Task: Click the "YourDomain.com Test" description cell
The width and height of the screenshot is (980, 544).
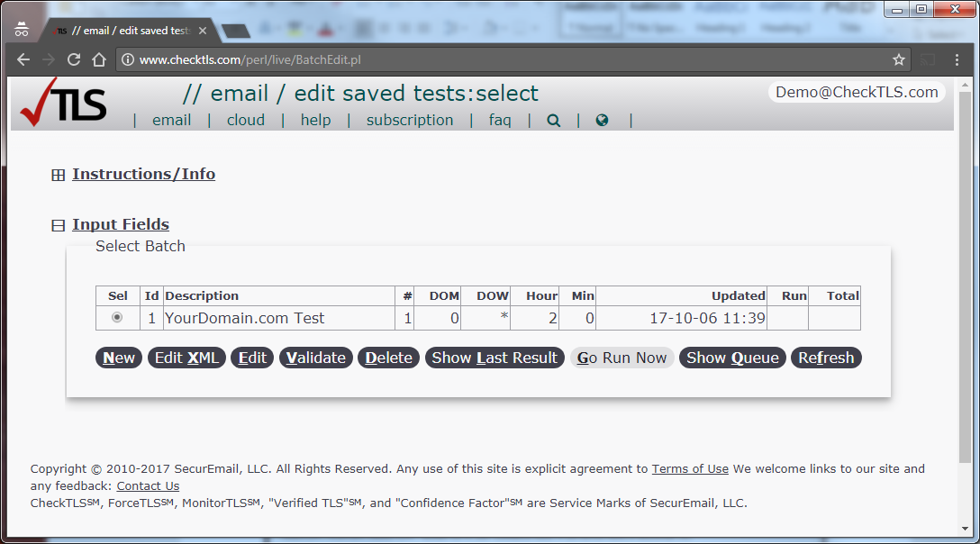Action: (278, 318)
